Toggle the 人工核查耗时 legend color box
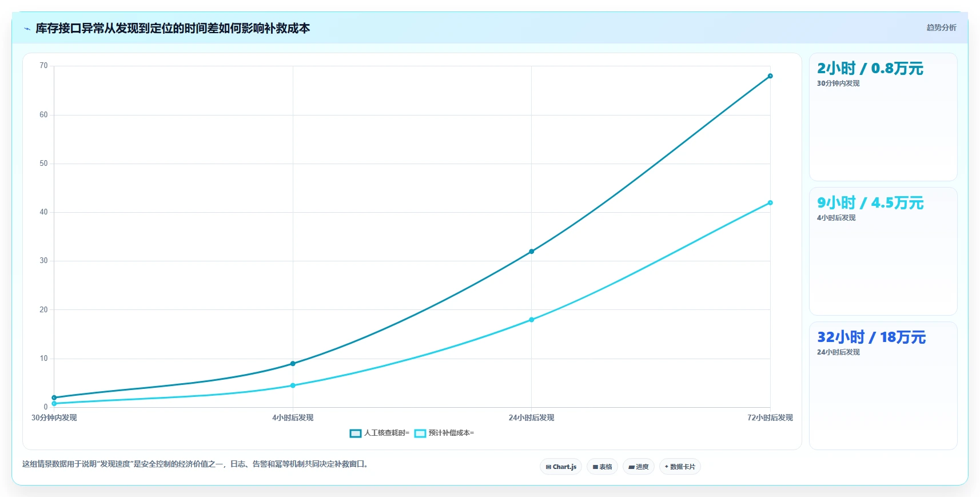Viewport: 980px width, 497px height. [355, 433]
